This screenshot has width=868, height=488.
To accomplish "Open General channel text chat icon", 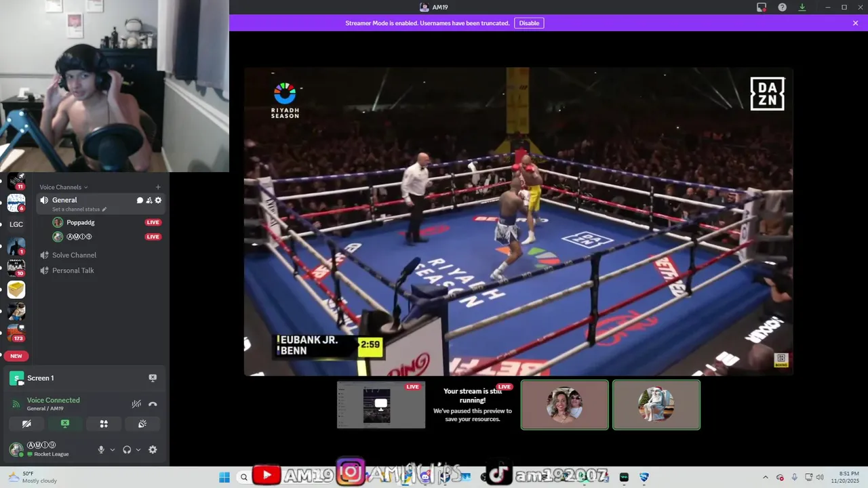I will point(140,200).
